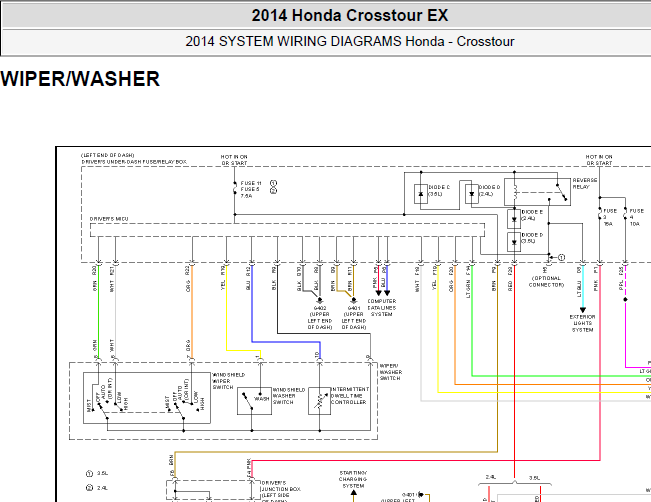
Task: Click the light blue LT BLU wire D8
Action: point(582,287)
